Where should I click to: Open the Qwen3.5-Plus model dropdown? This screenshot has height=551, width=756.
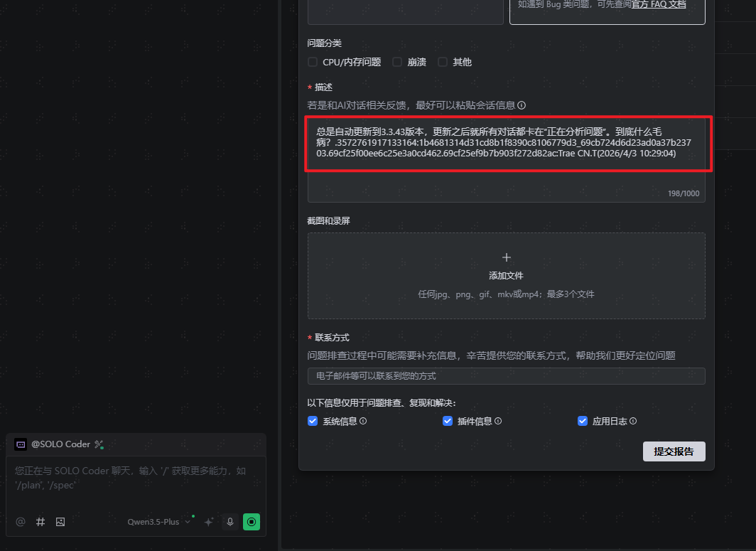[159, 522]
